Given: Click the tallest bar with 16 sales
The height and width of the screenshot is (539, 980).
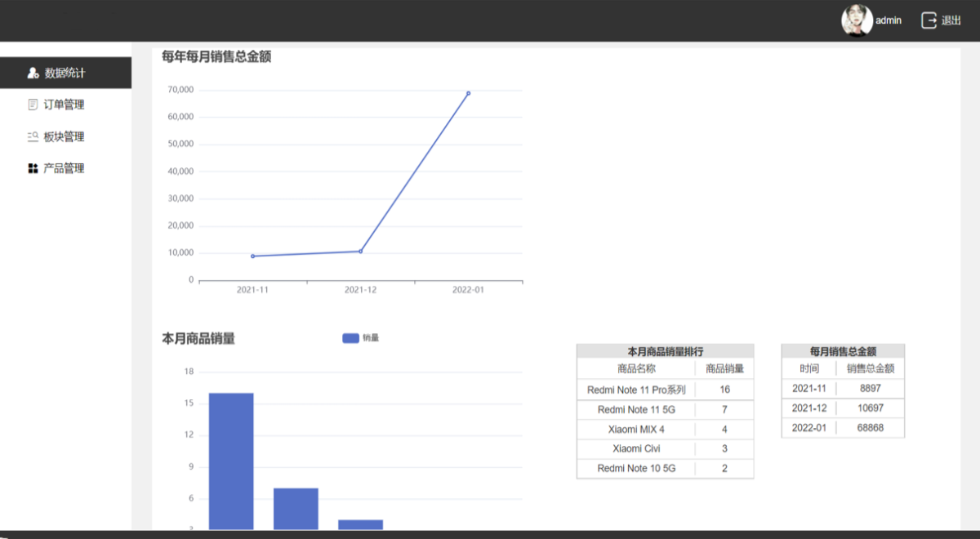Looking at the screenshot, I should coord(231,461).
